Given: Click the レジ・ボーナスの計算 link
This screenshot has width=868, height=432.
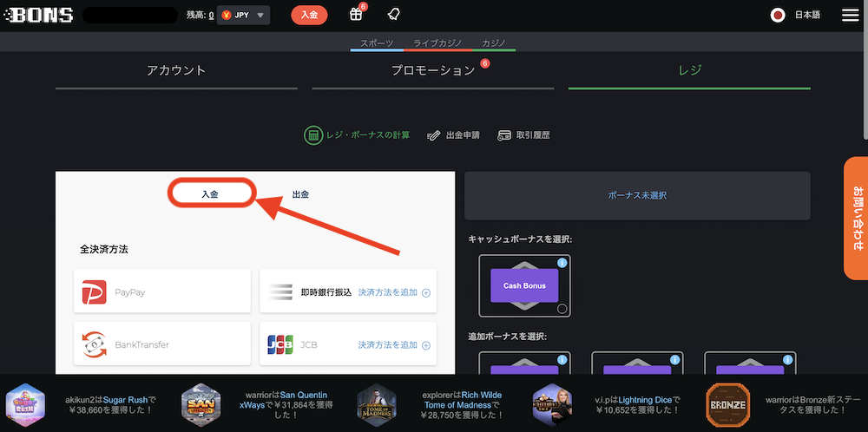Looking at the screenshot, I should [367, 135].
